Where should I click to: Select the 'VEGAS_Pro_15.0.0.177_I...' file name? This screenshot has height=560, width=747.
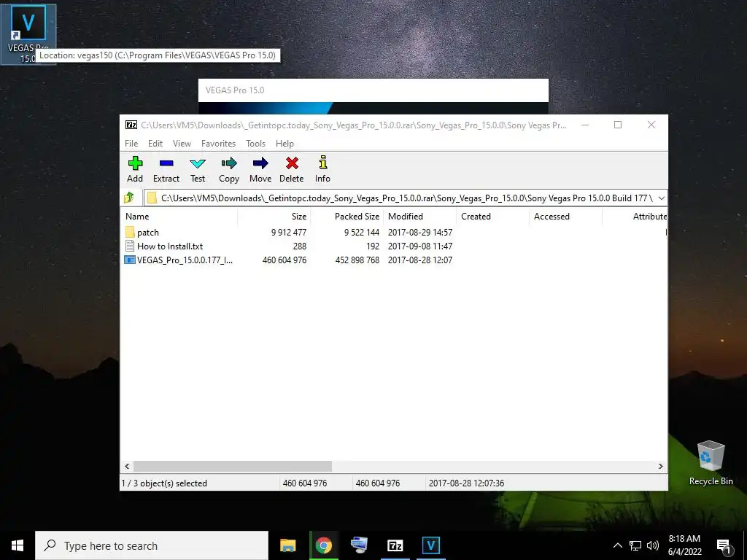pyautogui.click(x=185, y=260)
